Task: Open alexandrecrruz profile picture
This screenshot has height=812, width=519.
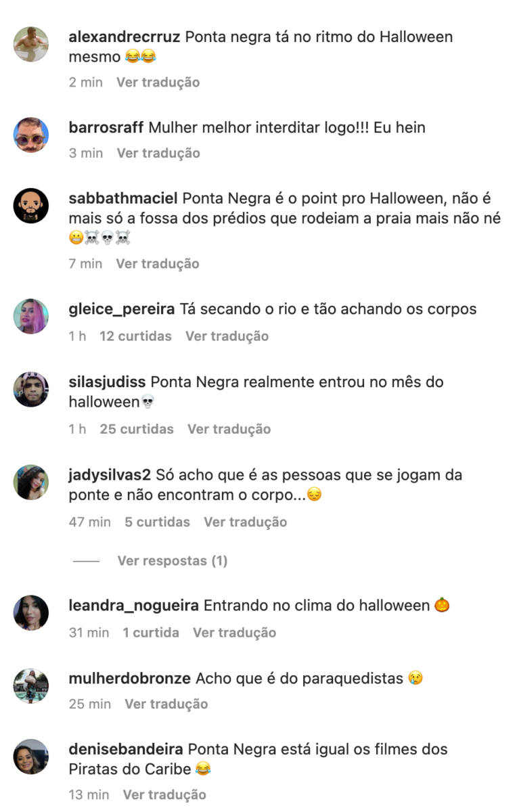Action: [x=31, y=45]
